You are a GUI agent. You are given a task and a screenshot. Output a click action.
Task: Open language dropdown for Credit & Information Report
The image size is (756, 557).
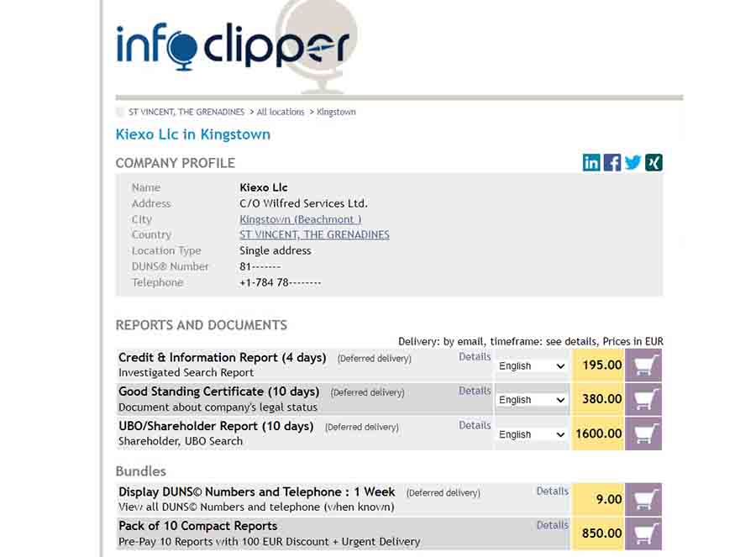click(532, 366)
